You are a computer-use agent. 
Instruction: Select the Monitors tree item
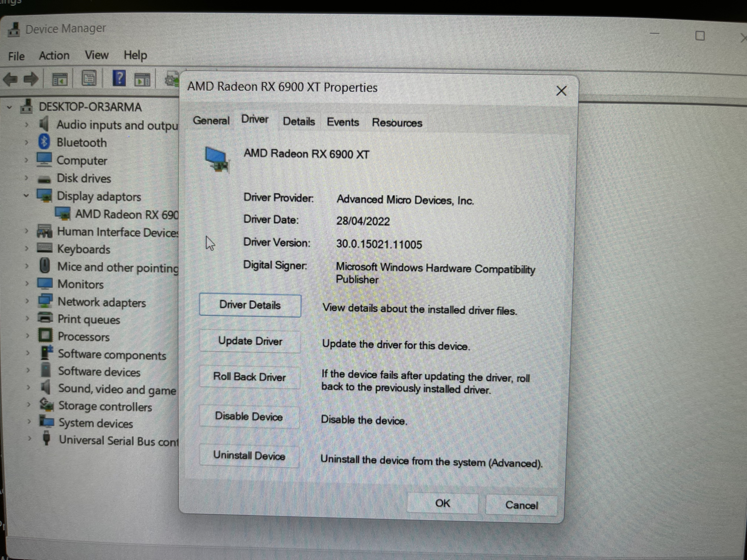80,284
